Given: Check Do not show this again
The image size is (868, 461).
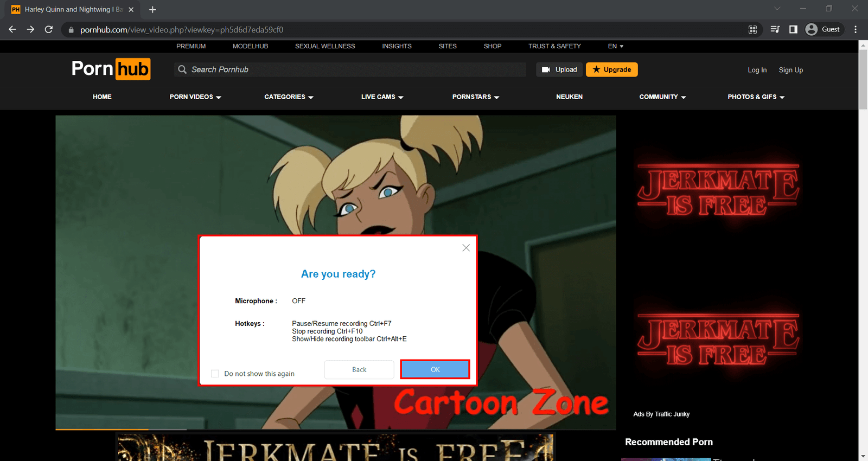Looking at the screenshot, I should point(215,374).
